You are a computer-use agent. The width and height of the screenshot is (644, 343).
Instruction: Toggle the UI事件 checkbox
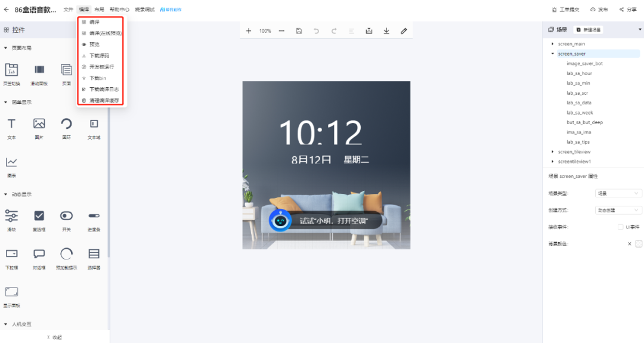point(621,227)
